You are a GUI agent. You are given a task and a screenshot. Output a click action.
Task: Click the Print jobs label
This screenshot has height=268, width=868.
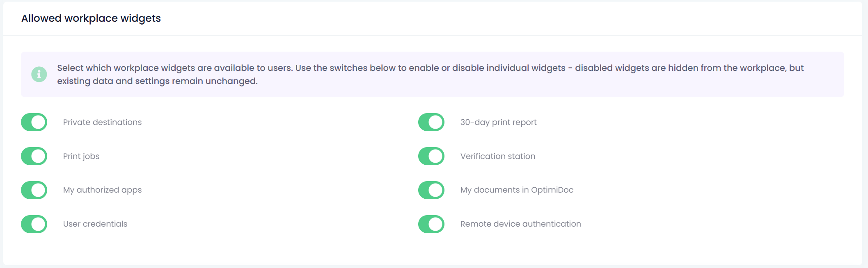pos(81,156)
